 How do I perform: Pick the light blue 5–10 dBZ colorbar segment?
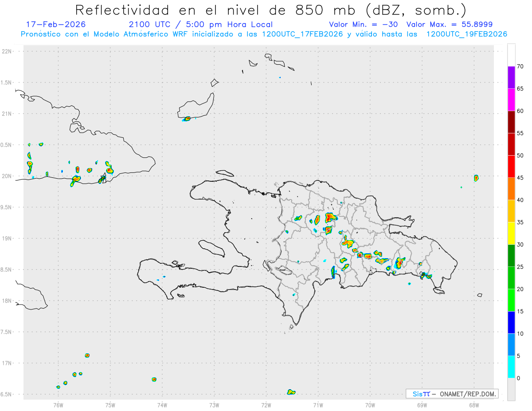[511, 344]
